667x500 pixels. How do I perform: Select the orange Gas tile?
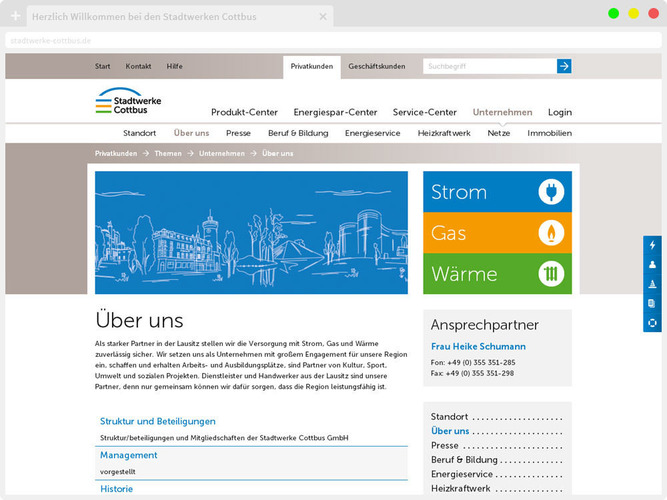click(497, 233)
